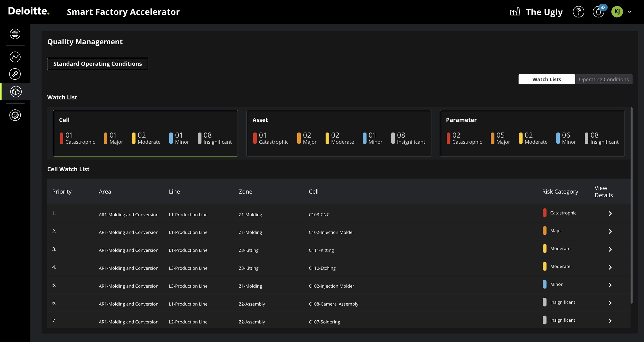Click the KJ user avatar
This screenshot has width=644, height=342.
pyautogui.click(x=617, y=12)
